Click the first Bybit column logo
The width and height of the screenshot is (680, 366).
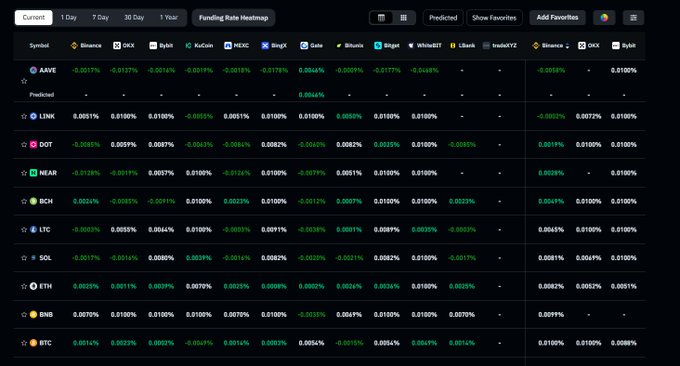[153, 46]
